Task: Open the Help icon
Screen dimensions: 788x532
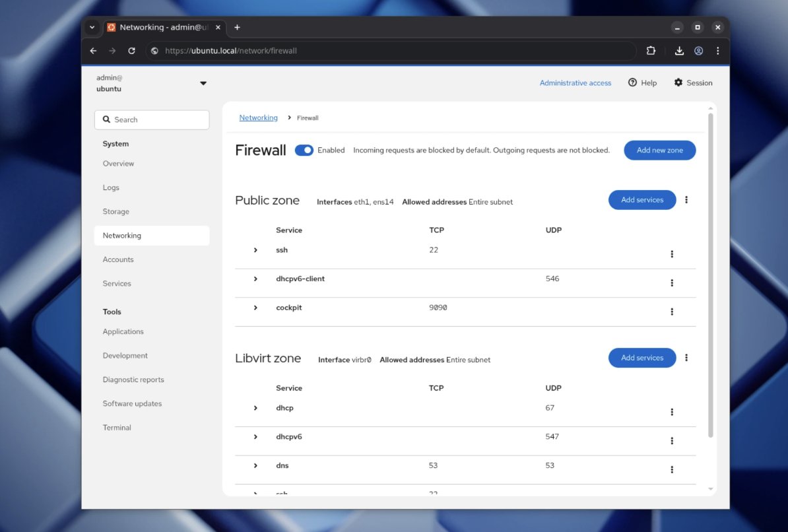Action: (632, 83)
